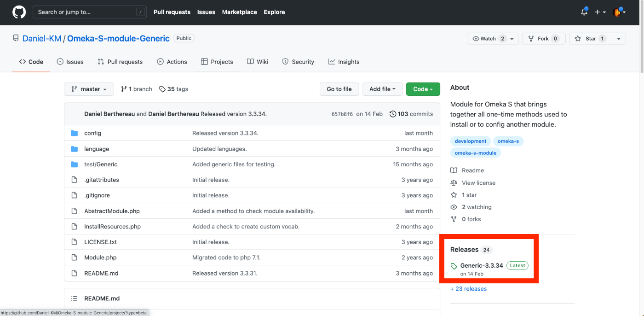Switch to the Actions tab
The width and height of the screenshot is (644, 316).
click(x=172, y=62)
